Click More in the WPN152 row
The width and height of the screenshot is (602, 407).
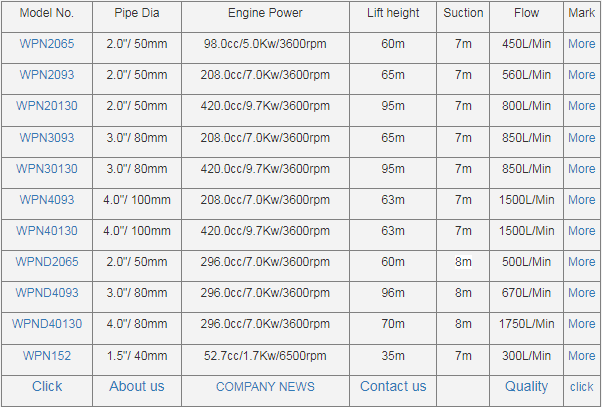[581, 356]
